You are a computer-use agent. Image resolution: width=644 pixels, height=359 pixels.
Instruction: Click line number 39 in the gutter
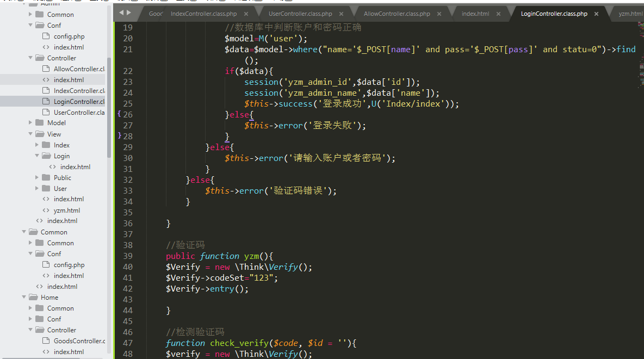(127, 256)
